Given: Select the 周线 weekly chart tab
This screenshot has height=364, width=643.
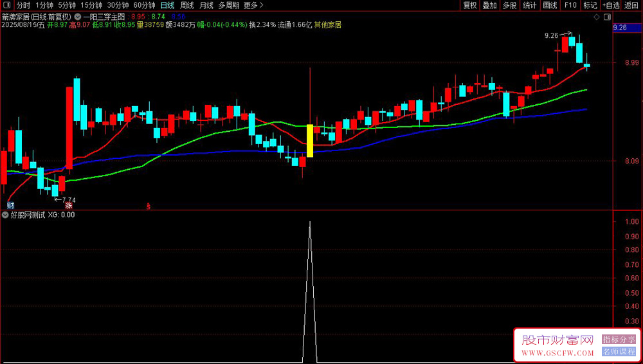Looking at the screenshot, I should pyautogui.click(x=187, y=5).
